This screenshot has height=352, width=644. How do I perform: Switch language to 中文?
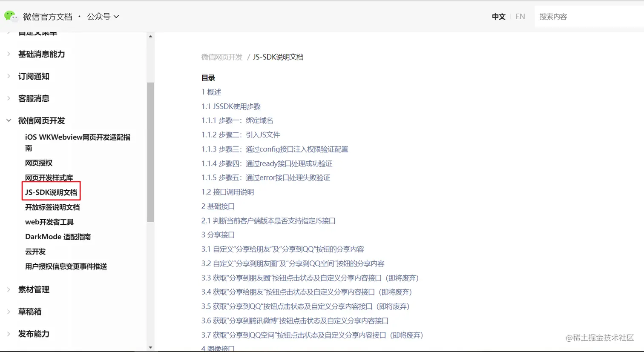point(498,17)
